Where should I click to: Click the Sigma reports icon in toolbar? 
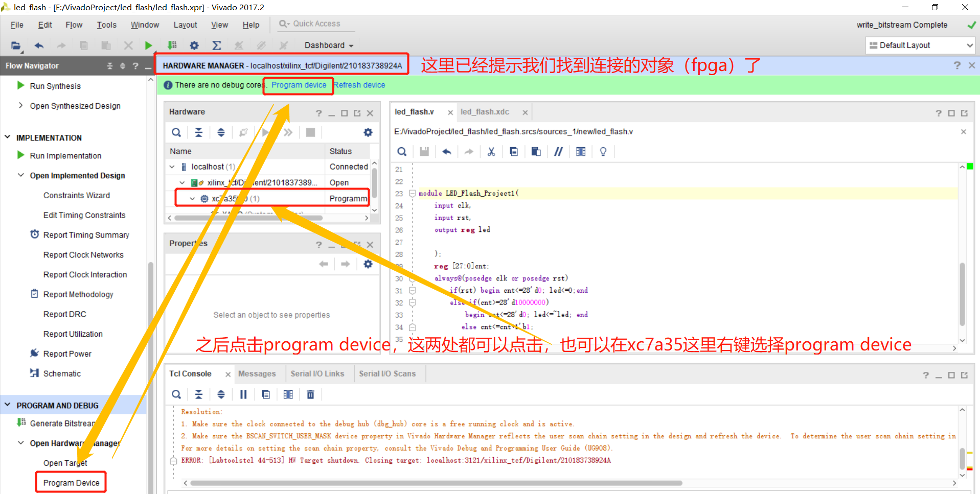coord(217,45)
